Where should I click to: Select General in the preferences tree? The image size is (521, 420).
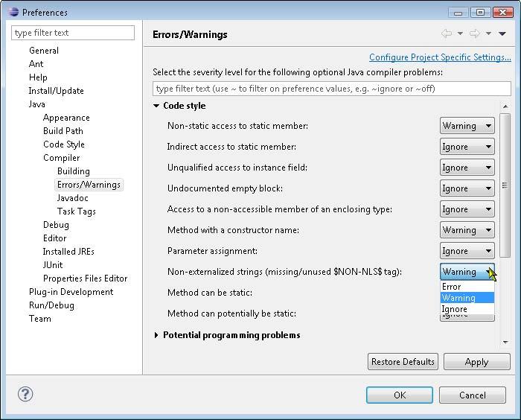(44, 51)
